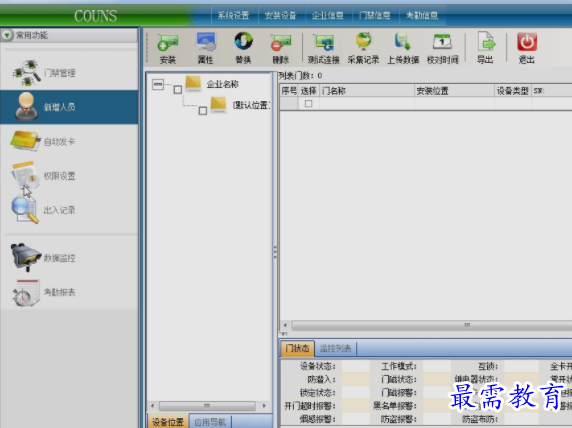The height and width of the screenshot is (428, 572).
Task: Click the 工作模式 value field
Action: [x=437, y=366]
